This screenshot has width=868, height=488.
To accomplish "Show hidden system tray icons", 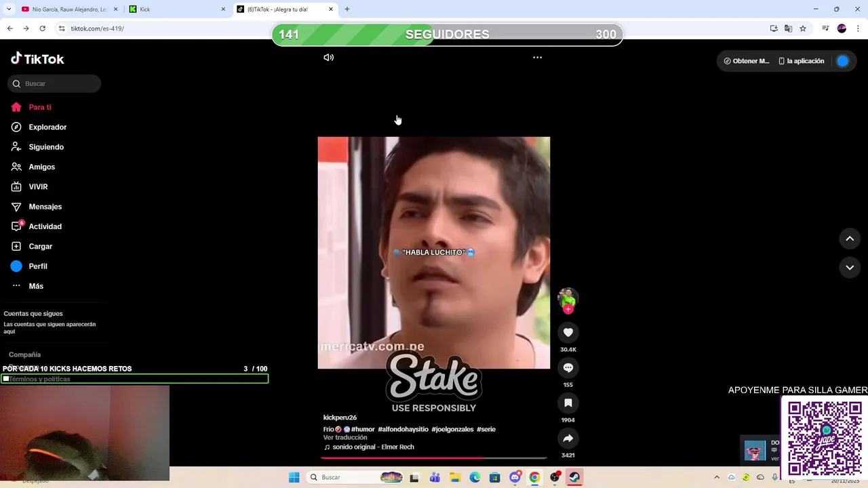I will pos(717,478).
